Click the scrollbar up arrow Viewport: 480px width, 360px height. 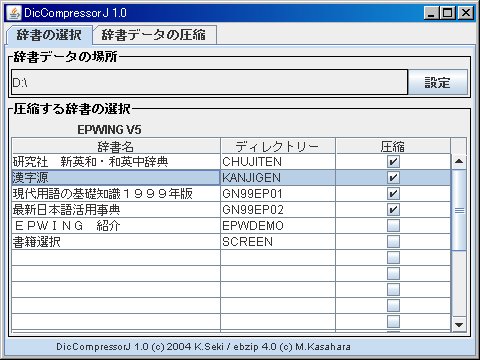pos(459,161)
